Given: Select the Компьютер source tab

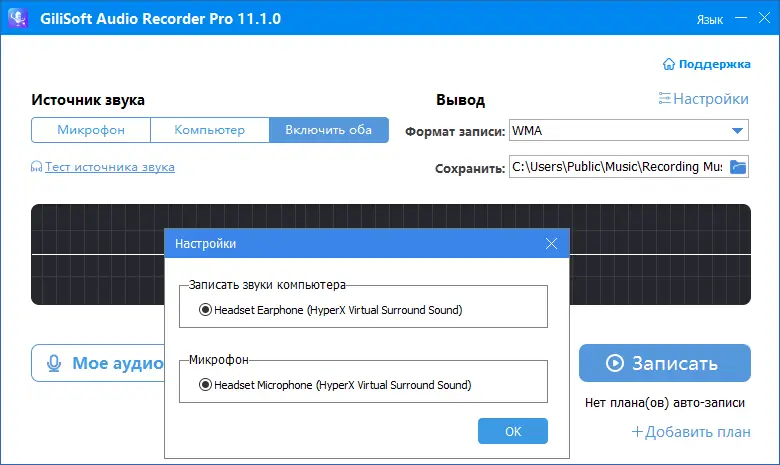Looking at the screenshot, I should [x=209, y=130].
